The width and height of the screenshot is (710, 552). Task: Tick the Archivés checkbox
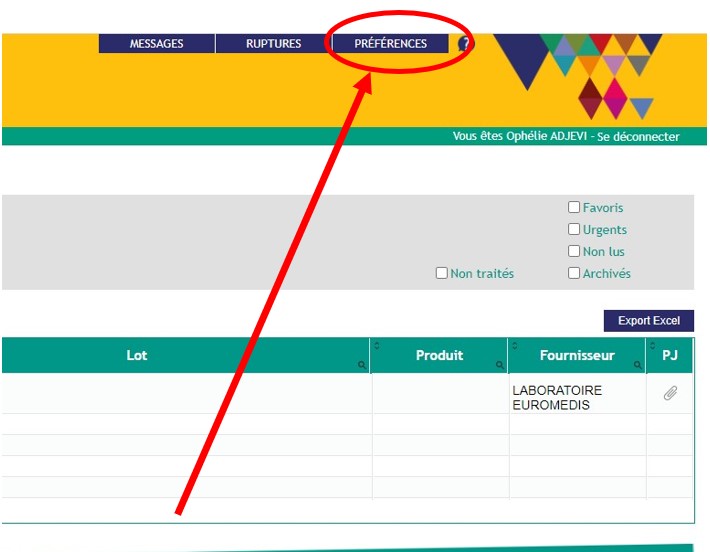coord(574,274)
